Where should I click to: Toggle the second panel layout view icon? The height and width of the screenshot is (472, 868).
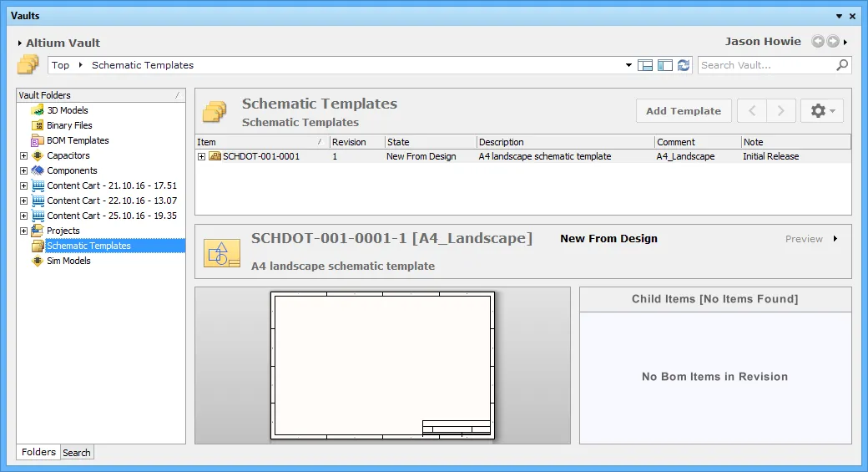pyautogui.click(x=665, y=65)
